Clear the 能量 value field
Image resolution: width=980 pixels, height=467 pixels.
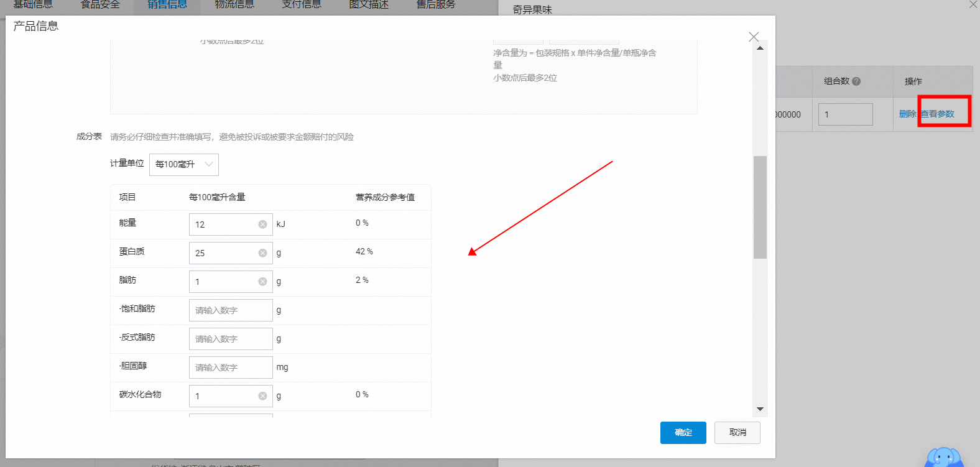[x=262, y=224]
